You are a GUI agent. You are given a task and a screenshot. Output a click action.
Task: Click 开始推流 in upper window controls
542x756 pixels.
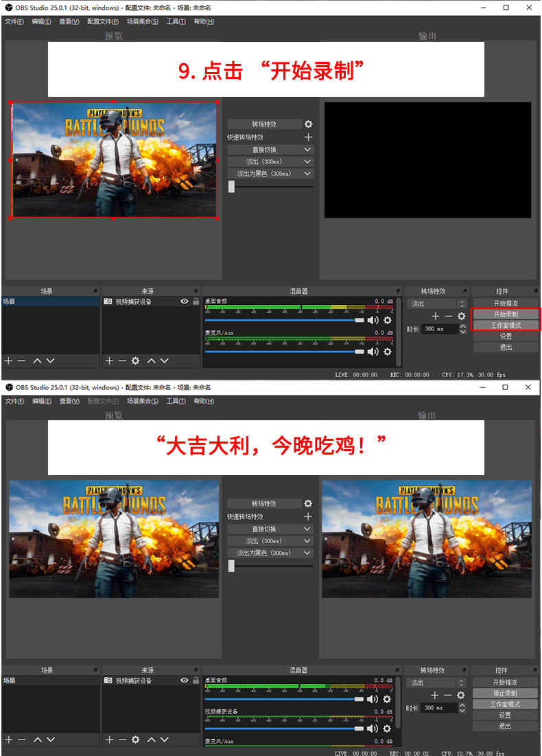click(506, 303)
